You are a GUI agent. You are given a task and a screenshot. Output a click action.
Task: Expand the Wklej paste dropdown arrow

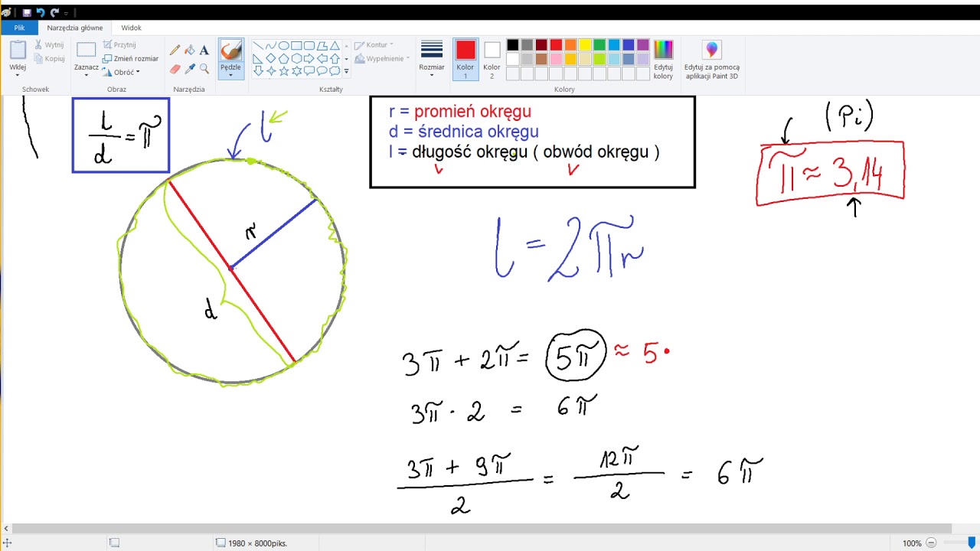click(x=18, y=75)
